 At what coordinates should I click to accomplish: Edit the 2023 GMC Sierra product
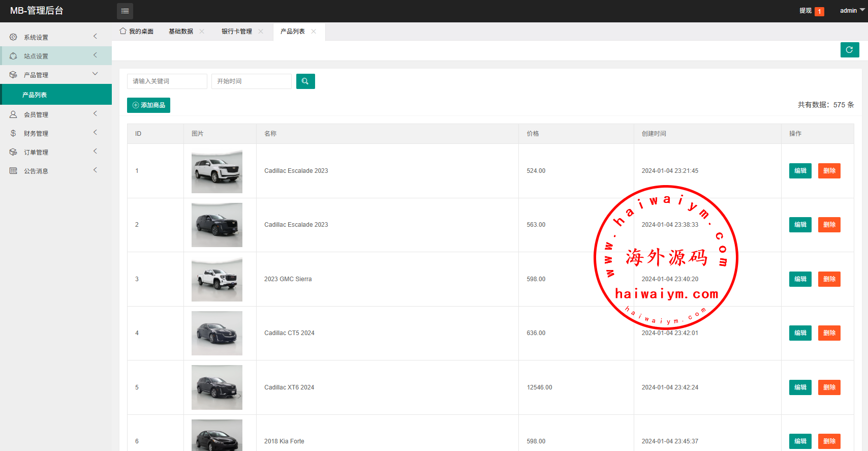pos(800,279)
